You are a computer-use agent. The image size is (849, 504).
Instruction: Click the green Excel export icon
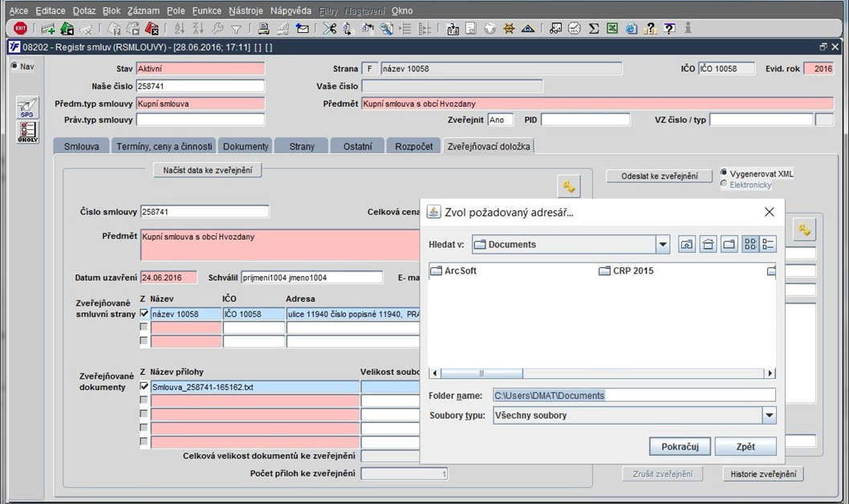click(x=612, y=28)
